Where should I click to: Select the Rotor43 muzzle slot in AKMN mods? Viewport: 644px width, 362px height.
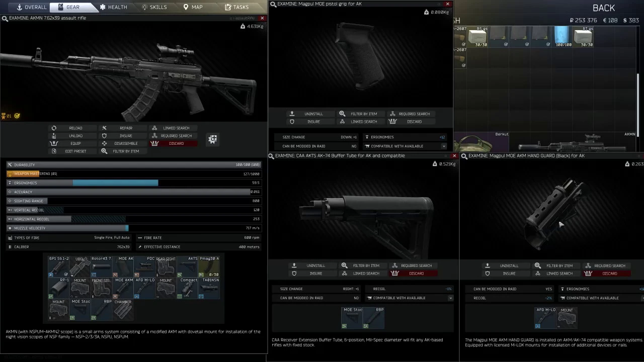(101, 266)
